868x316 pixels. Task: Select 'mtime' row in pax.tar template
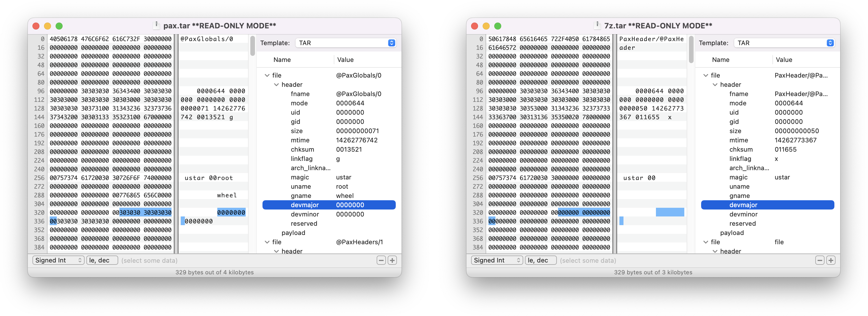(x=329, y=140)
